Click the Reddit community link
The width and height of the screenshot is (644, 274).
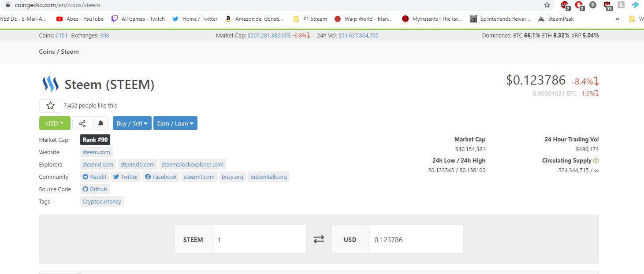pyautogui.click(x=94, y=177)
